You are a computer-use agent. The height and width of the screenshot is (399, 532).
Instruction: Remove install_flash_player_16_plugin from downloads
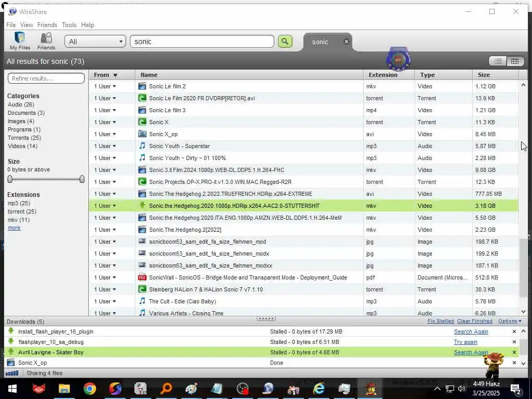[x=514, y=331]
